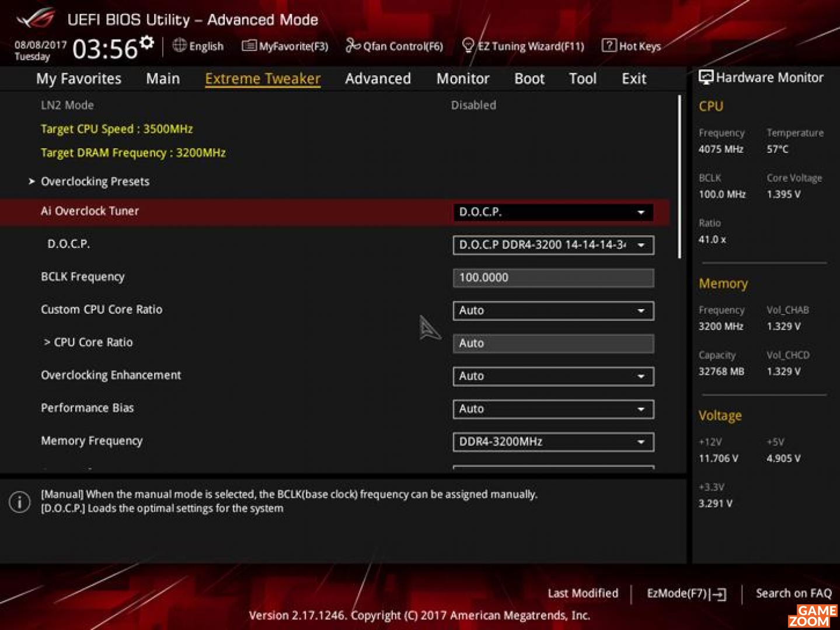Click the settings gear beside the clock
This screenshot has height=630, width=840.
point(147,42)
